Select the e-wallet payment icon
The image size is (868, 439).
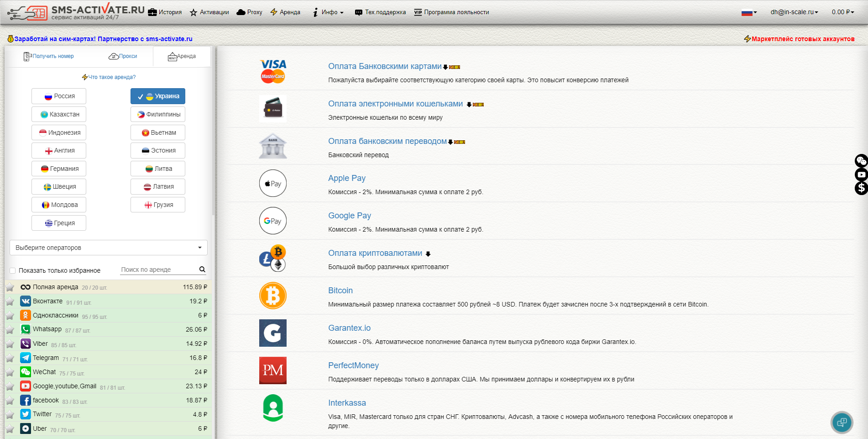273,109
